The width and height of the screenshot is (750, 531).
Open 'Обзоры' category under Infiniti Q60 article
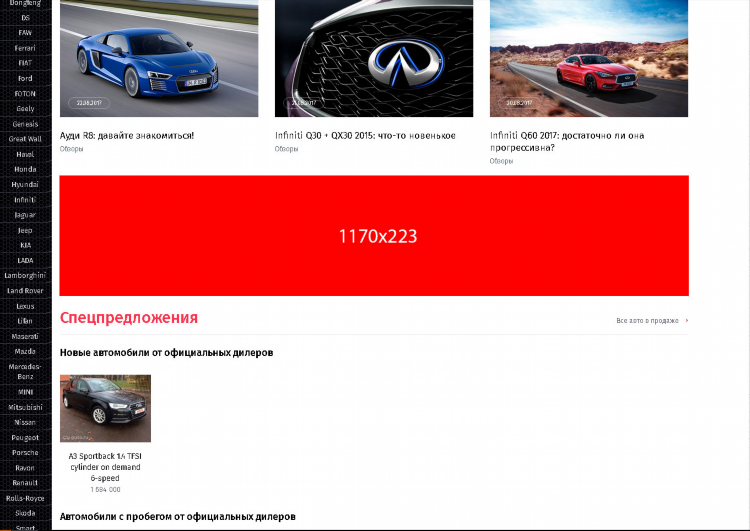pos(501,161)
